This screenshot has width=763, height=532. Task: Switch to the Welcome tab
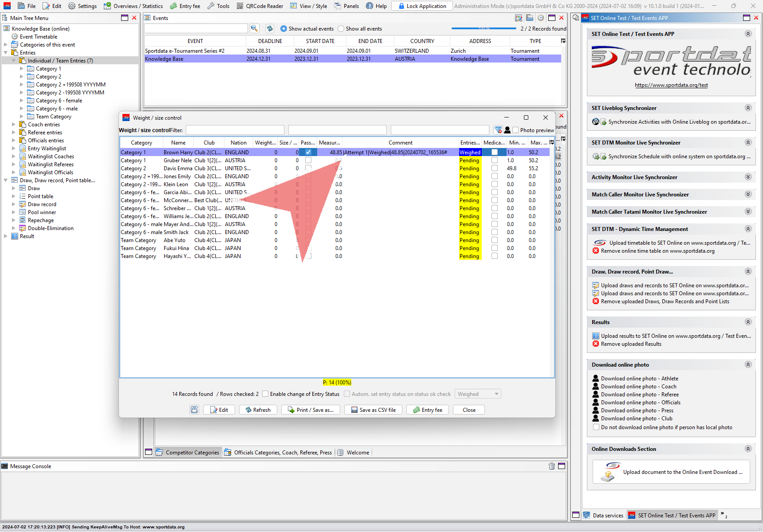click(358, 452)
